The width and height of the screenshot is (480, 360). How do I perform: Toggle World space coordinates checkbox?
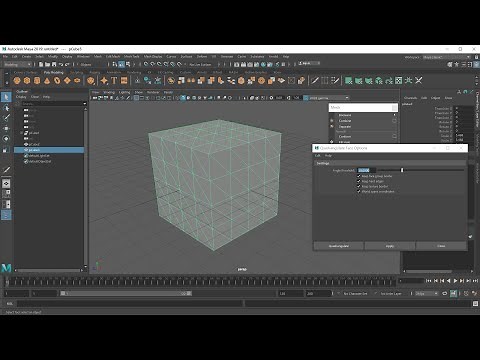(359, 191)
